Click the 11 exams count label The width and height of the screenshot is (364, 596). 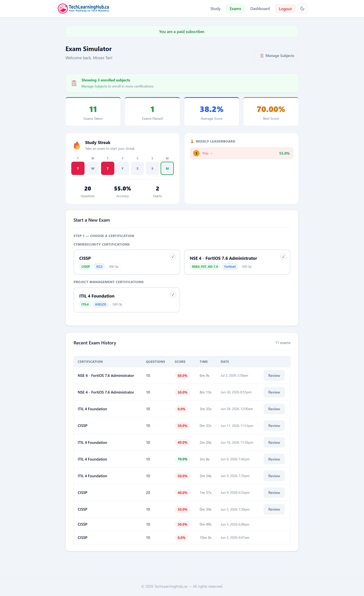pyautogui.click(x=283, y=343)
